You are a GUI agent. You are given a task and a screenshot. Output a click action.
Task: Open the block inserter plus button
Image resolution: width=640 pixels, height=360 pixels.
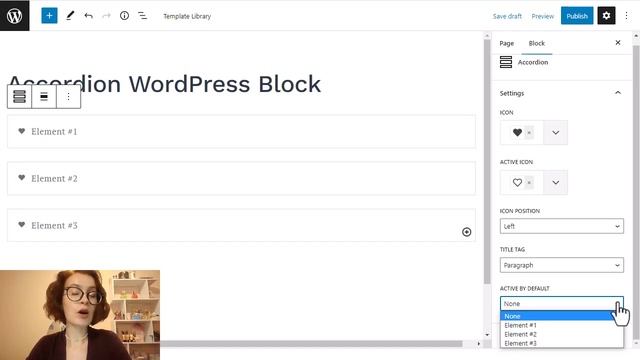(49, 16)
